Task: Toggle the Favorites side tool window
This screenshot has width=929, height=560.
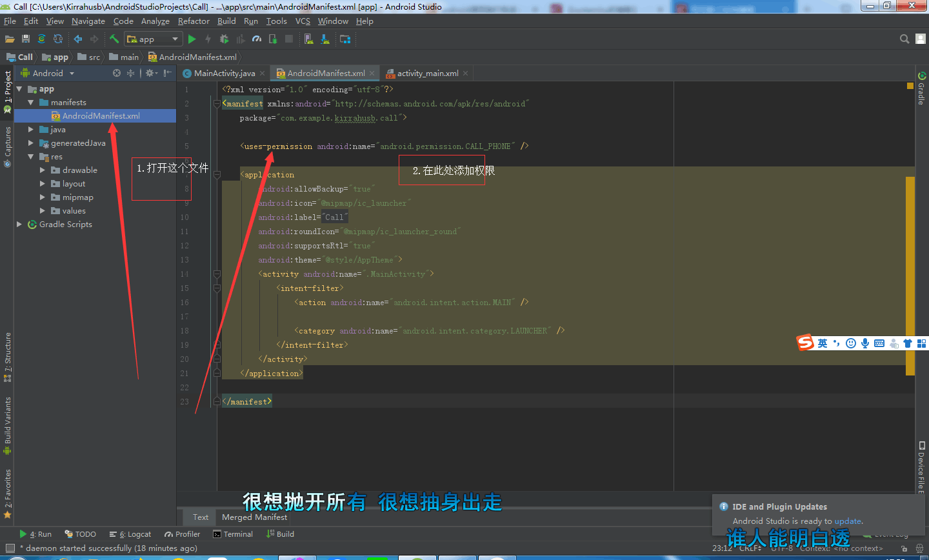Action: point(8,494)
